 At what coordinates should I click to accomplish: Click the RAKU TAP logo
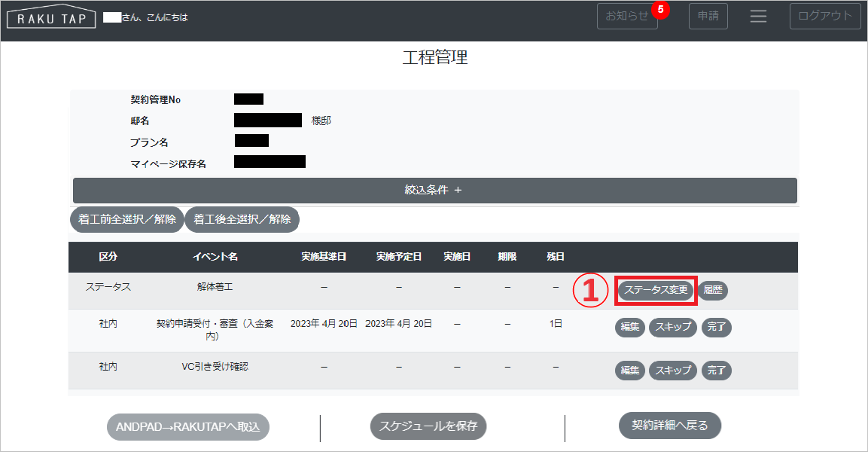pyautogui.click(x=51, y=18)
